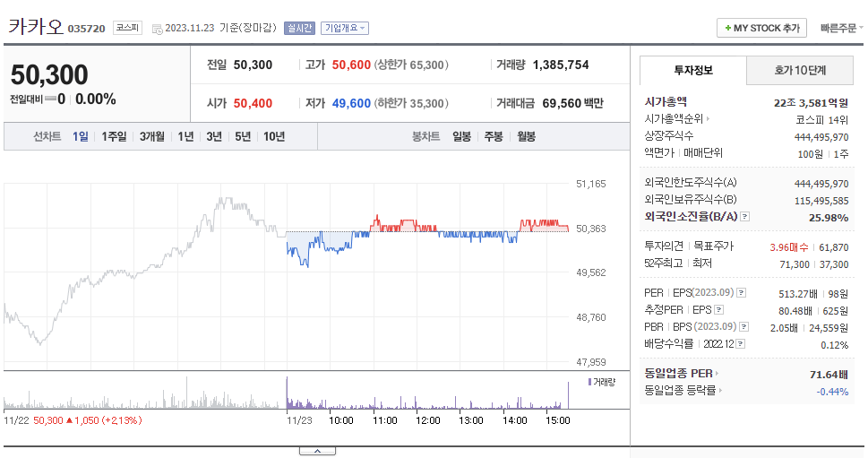Click the calendar clock icon before 2023.11.23
Screen dimensions: 868x458
click(x=158, y=29)
